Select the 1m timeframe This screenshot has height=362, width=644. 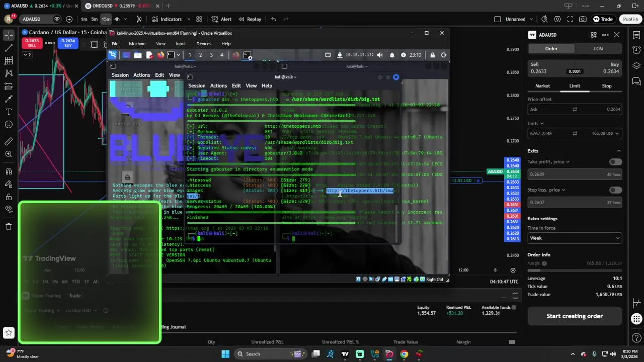(84, 19)
